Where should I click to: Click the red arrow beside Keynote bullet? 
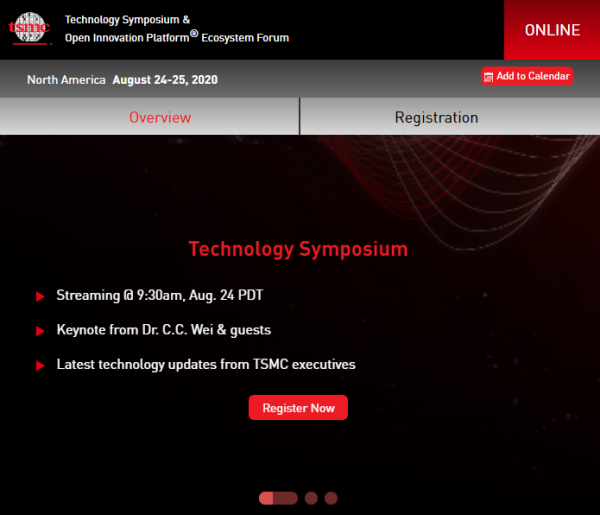point(40,331)
